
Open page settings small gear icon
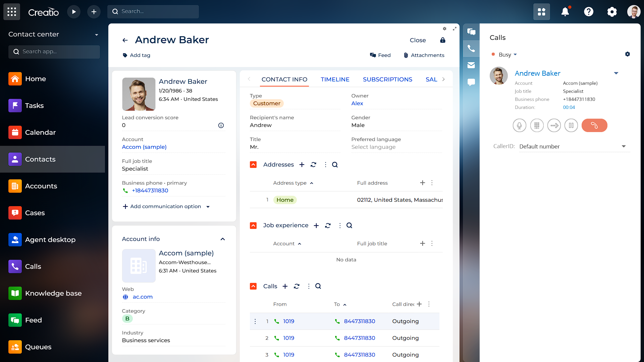click(x=444, y=29)
